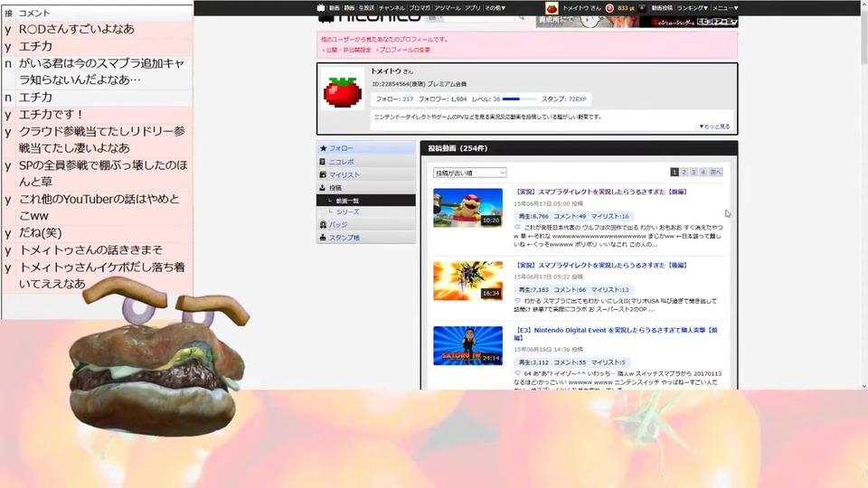Select シリーズ sub-item
Screen dimensions: 868x488
click(347, 211)
